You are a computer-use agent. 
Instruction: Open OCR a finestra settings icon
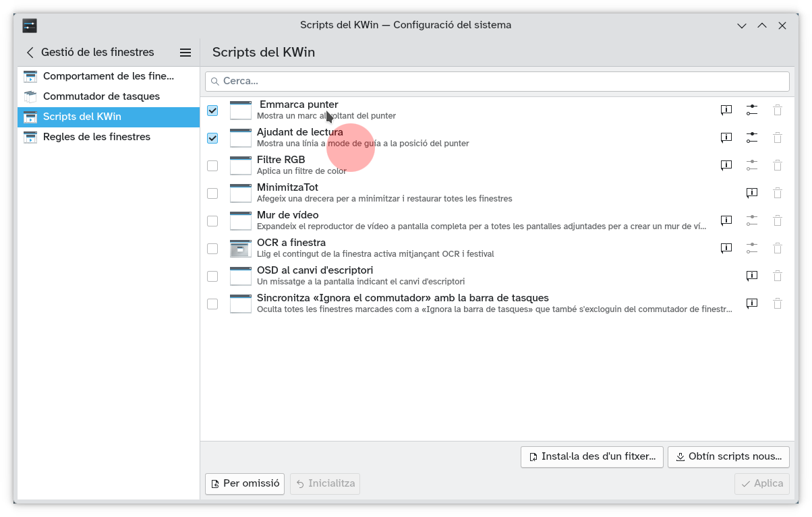[752, 248]
